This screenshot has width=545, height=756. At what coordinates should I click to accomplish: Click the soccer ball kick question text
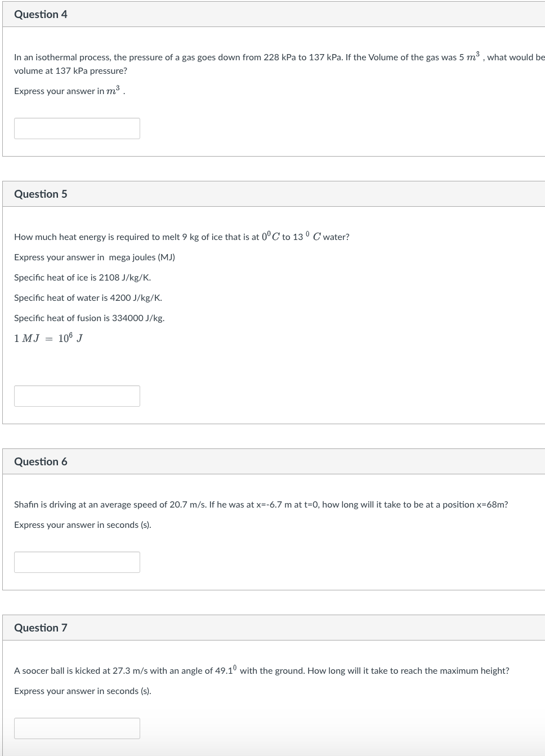262,670
